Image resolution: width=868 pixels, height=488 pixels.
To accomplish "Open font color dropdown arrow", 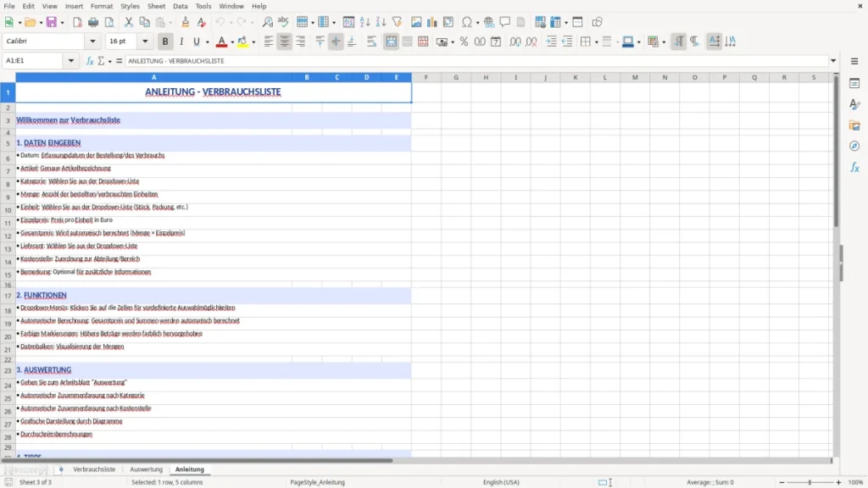I will (x=232, y=42).
